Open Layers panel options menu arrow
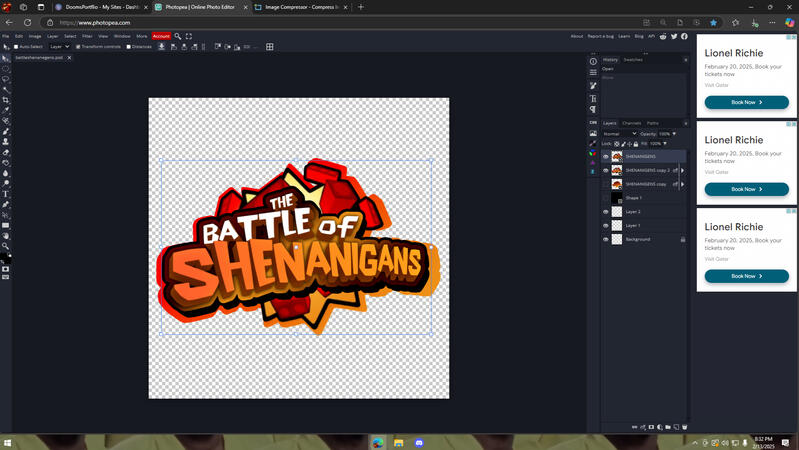Viewport: 799px width, 450px height. coord(685,123)
